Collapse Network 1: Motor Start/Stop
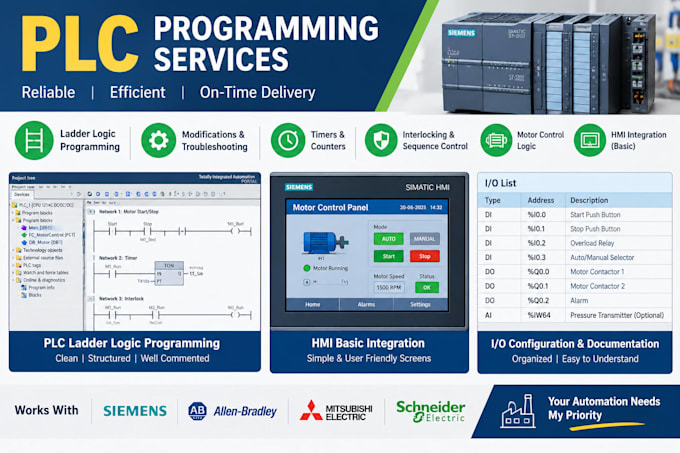Viewport: 680px width, 453px height. [x=91, y=212]
